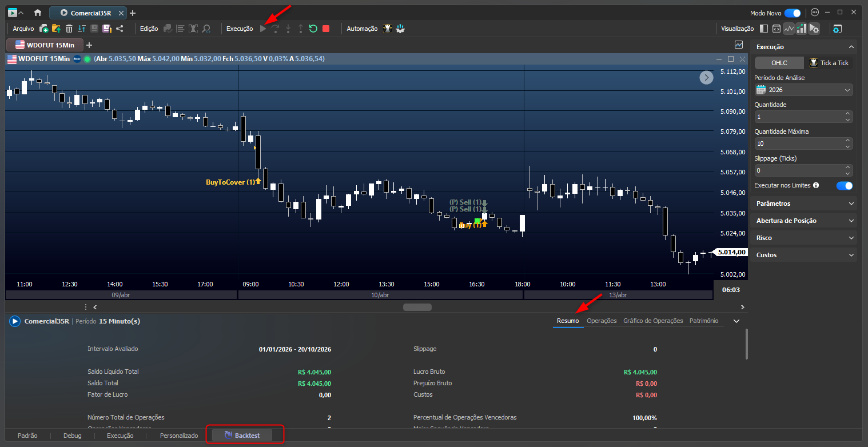Viewport: 868px width, 447px height.
Task: Switch to the Operações tab
Action: click(602, 321)
